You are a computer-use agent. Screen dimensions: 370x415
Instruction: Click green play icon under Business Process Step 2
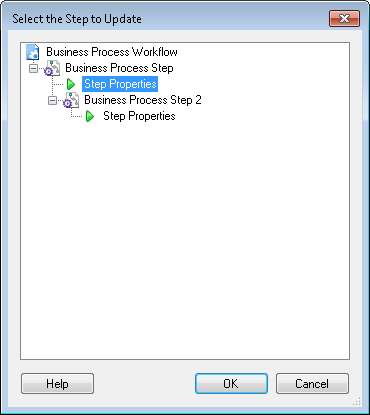point(90,116)
